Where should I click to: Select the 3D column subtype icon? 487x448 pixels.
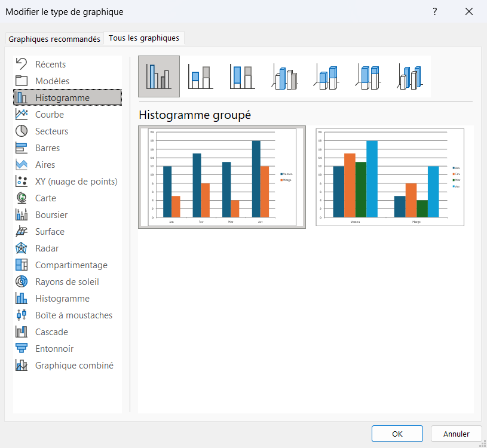pos(409,76)
